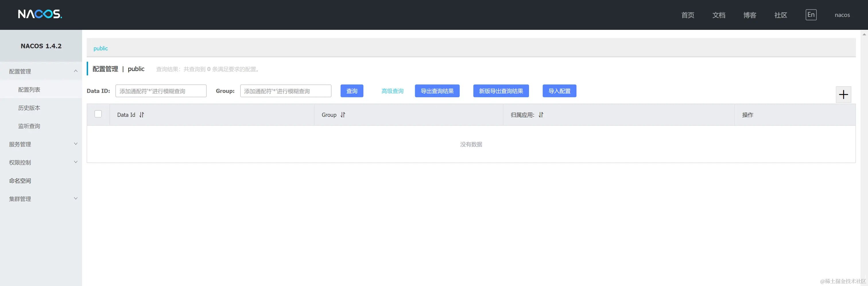Click the 导入配置 import button
Screen dimensions: 868x286
pos(559,91)
